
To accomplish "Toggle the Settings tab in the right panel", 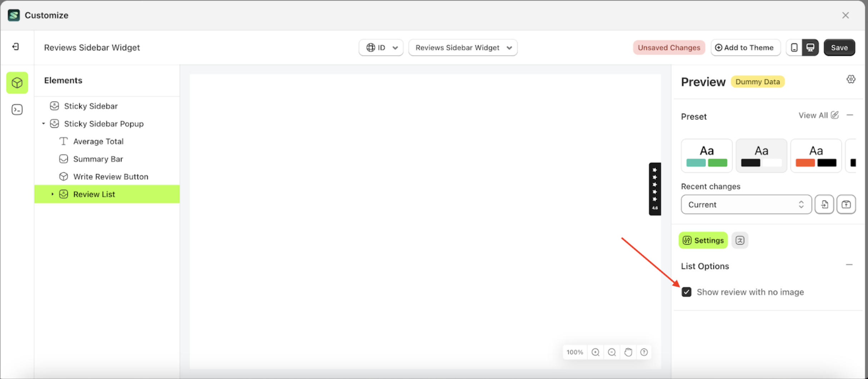I will click(703, 240).
